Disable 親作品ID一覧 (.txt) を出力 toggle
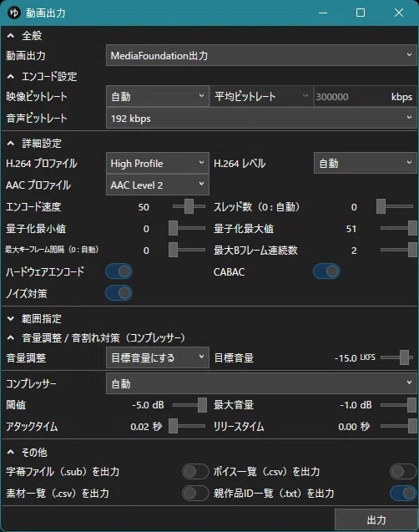 [403, 494]
